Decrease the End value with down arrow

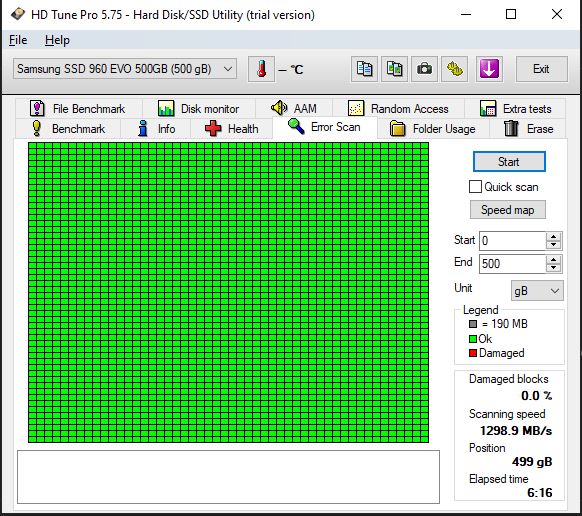point(554,268)
